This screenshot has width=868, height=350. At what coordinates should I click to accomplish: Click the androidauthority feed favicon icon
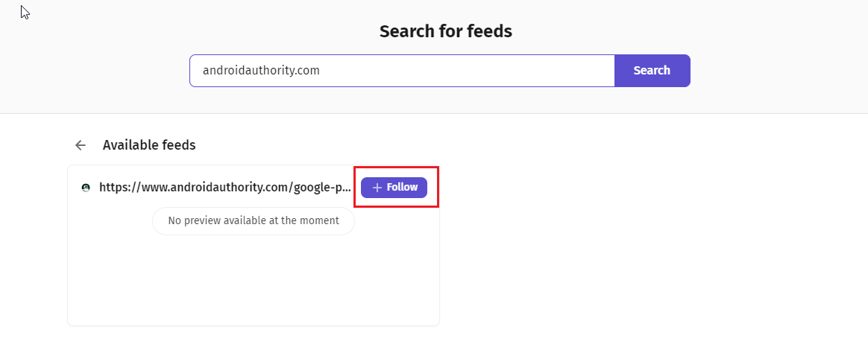coord(86,188)
